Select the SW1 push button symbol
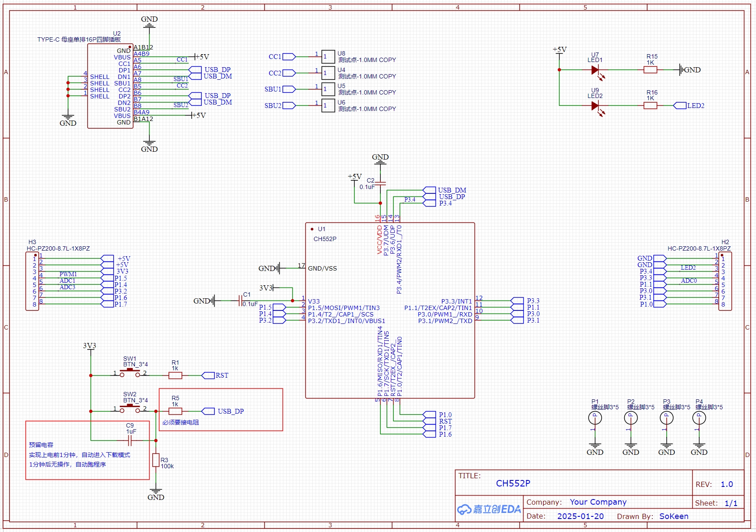Image resolution: width=756 pixels, height=532 pixels. point(130,373)
